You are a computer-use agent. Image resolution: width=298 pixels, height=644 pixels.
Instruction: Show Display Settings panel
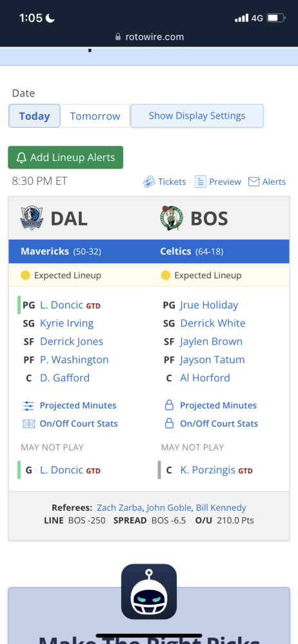197,116
